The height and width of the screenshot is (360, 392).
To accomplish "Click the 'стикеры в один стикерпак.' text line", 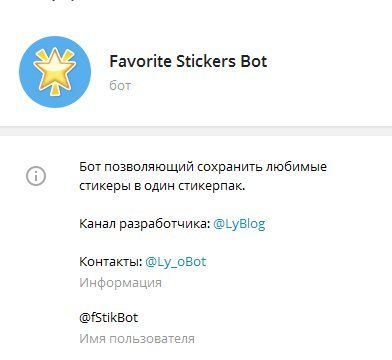I will click(x=162, y=186).
